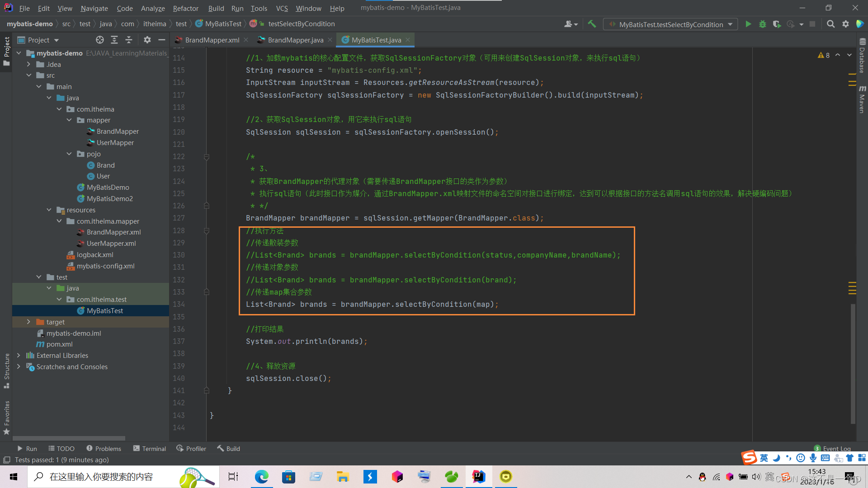Image resolution: width=868 pixels, height=488 pixels.
Task: Locate current file with crosshair icon
Action: click(100, 40)
